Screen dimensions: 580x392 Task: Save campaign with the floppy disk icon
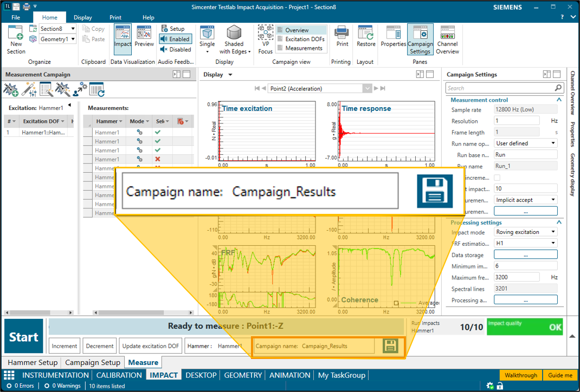click(x=390, y=346)
